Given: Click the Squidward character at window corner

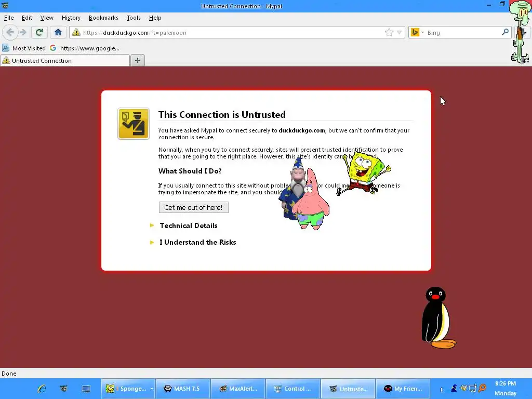Looking at the screenshot, I should tap(521, 31).
